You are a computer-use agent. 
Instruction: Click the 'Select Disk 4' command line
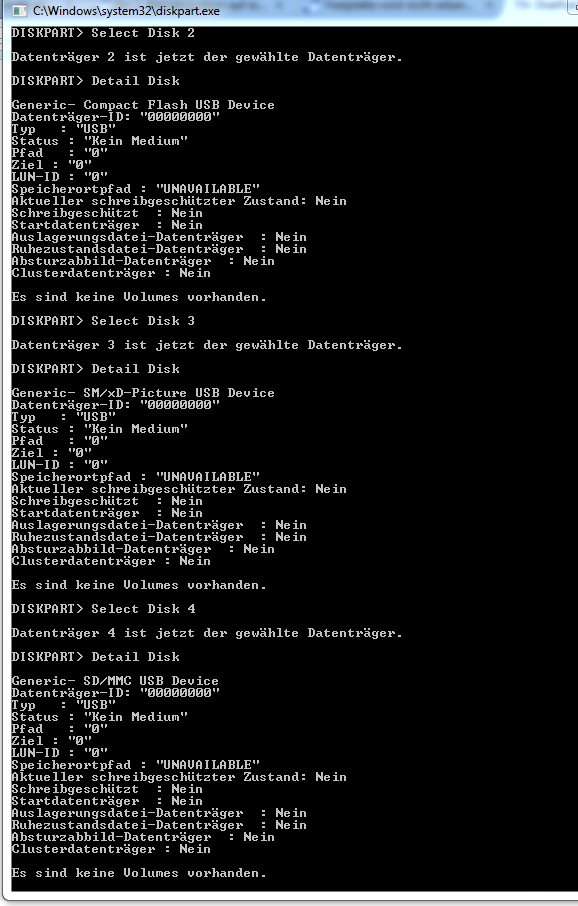coord(103,609)
